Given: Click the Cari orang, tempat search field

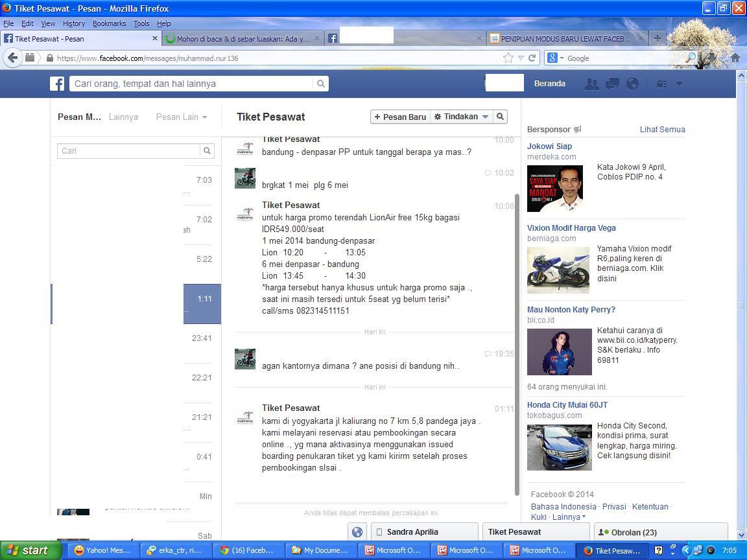Looking at the screenshot, I should (x=193, y=84).
